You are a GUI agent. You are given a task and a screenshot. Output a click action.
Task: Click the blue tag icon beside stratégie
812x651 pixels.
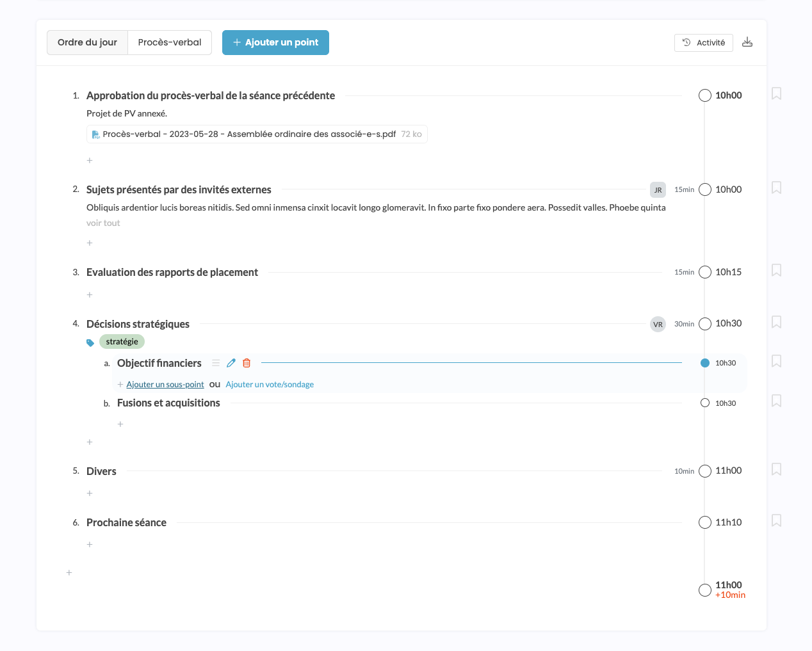point(90,342)
